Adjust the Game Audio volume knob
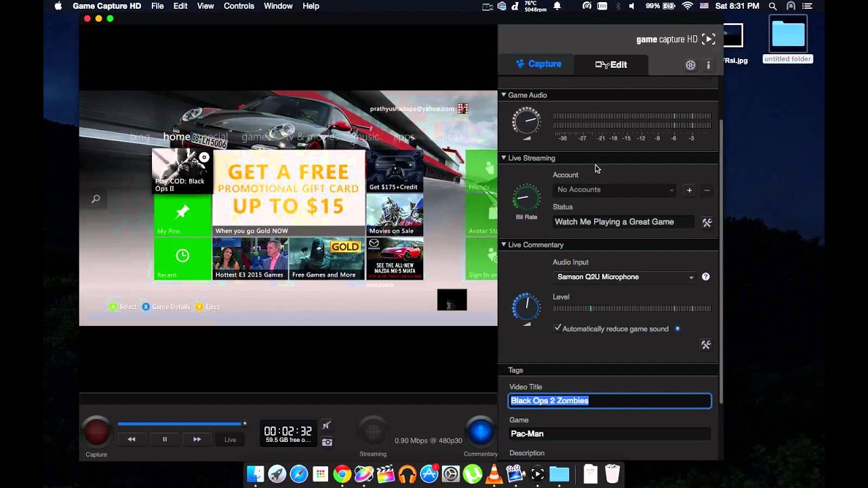 click(x=526, y=121)
